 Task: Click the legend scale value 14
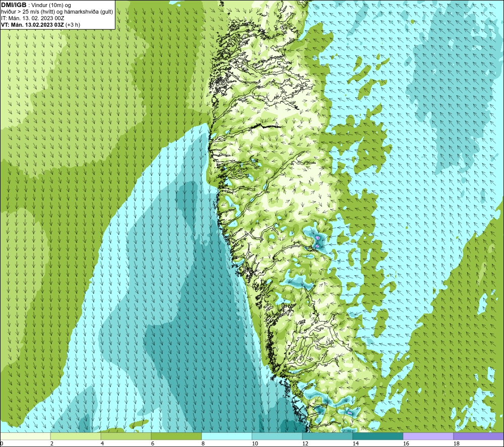click(x=355, y=444)
